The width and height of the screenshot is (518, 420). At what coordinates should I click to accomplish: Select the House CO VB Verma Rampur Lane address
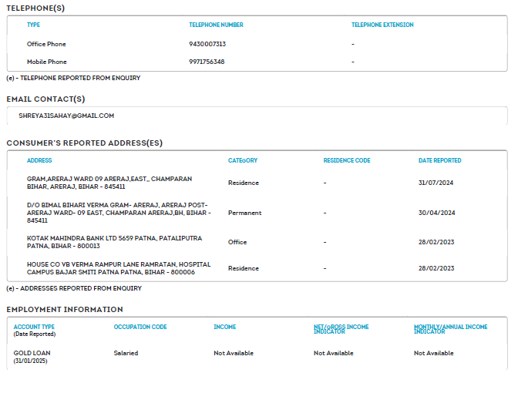click(x=118, y=268)
